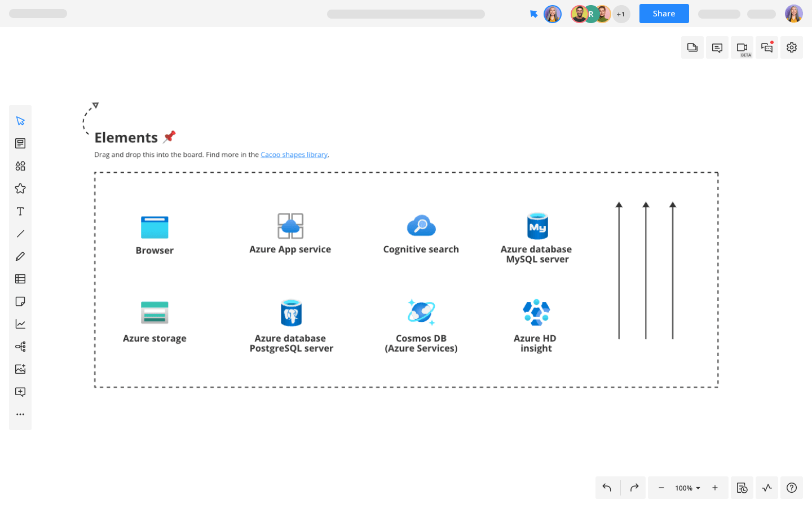Open more tools ellipsis menu
This screenshot has width=812, height=508.
point(20,414)
